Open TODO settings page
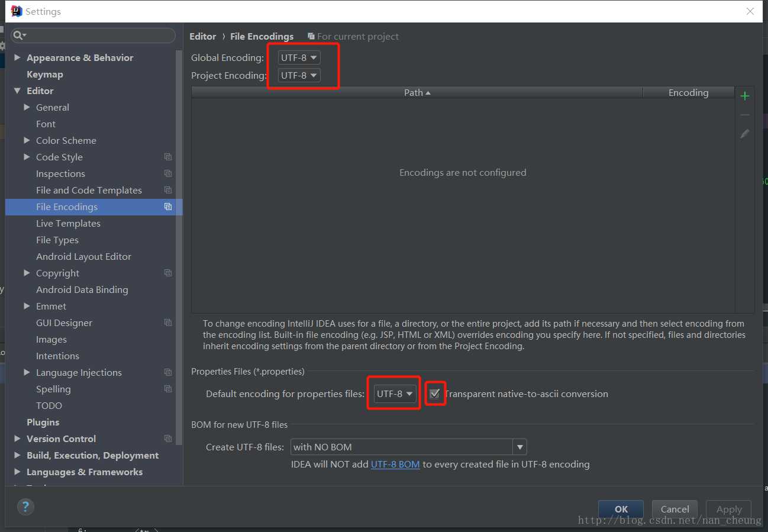 49,405
